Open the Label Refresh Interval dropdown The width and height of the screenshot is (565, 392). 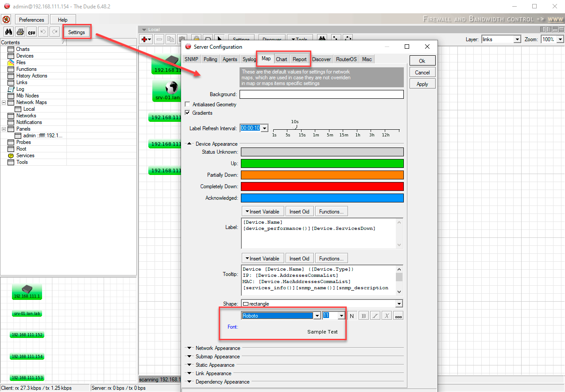click(265, 128)
